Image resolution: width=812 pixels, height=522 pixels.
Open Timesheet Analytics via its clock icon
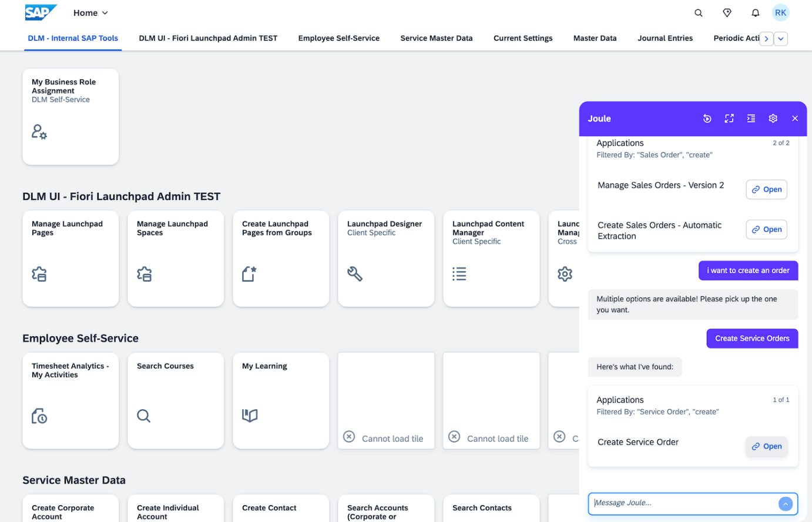pos(39,416)
